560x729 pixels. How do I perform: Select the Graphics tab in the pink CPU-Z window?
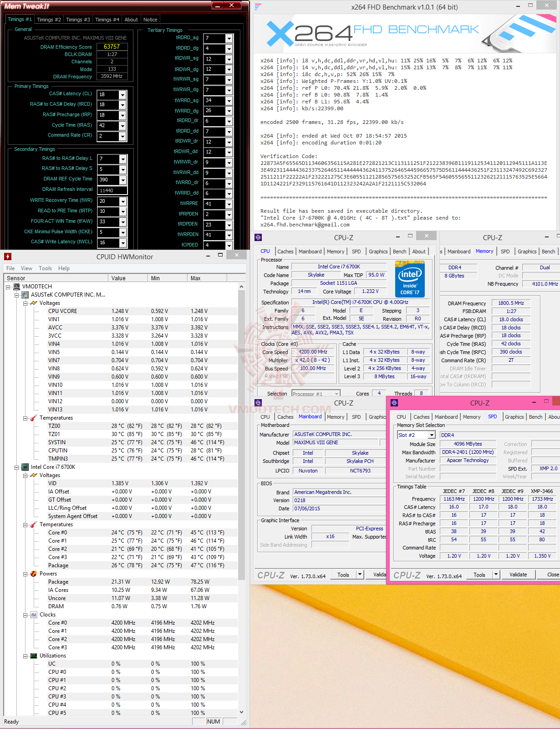pyautogui.click(x=514, y=417)
